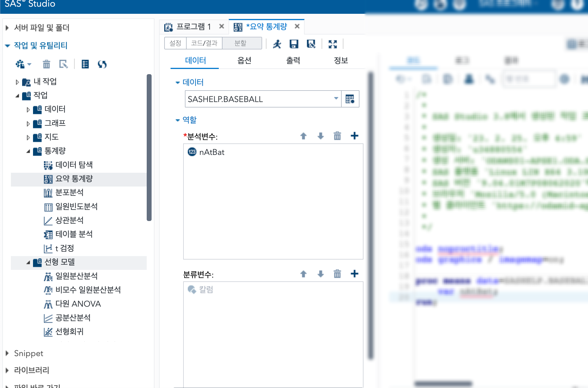Open the 선형회귀 task
The image size is (588, 388).
pos(69,332)
